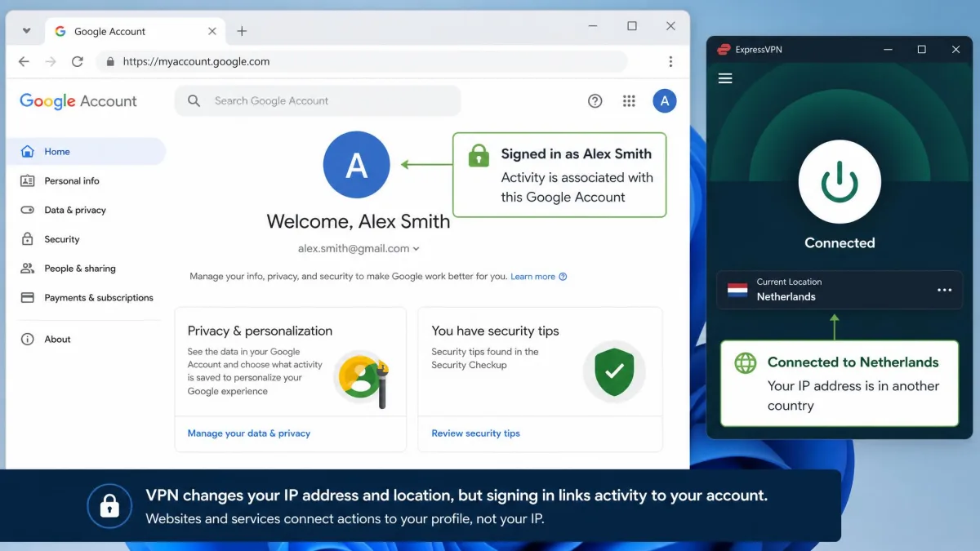The image size is (980, 551).
Task: Select the Netherlands current location
Action: pyautogui.click(x=840, y=290)
